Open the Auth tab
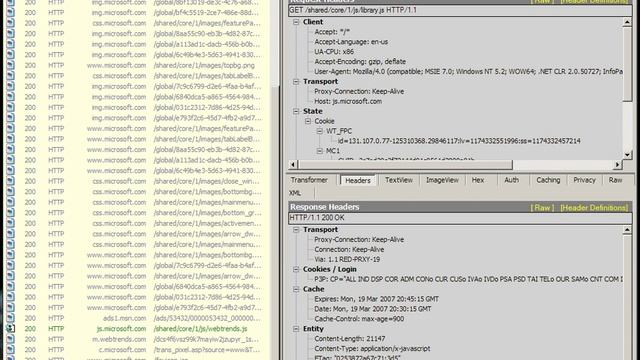The image size is (640, 360). click(x=511, y=180)
